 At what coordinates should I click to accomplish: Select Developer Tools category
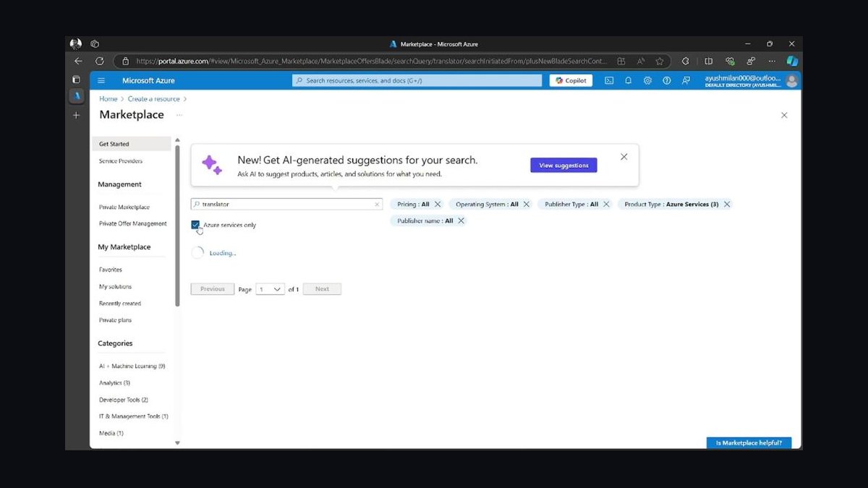(x=124, y=400)
